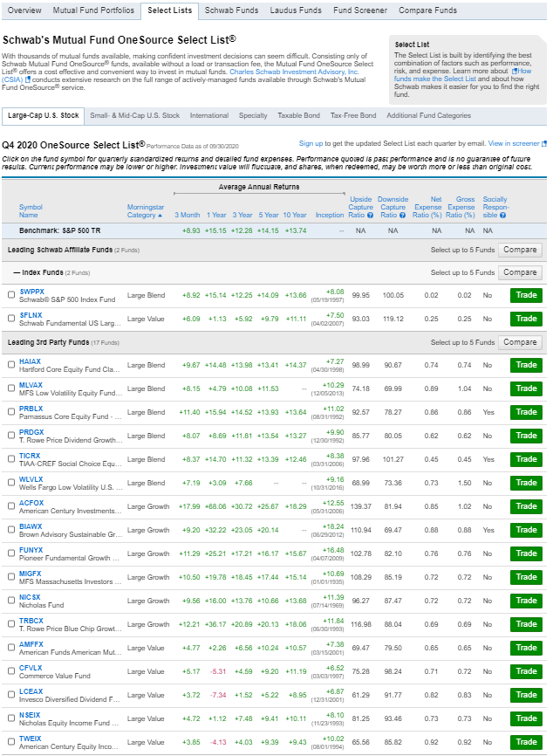Screen dimensions: 553x756
Task: Click external link icon next to CSIA
Action: pyautogui.click(x=27, y=79)
